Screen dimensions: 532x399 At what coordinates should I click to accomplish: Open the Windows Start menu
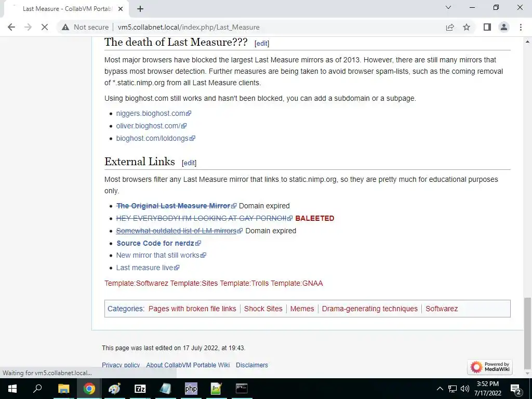pyautogui.click(x=12, y=389)
